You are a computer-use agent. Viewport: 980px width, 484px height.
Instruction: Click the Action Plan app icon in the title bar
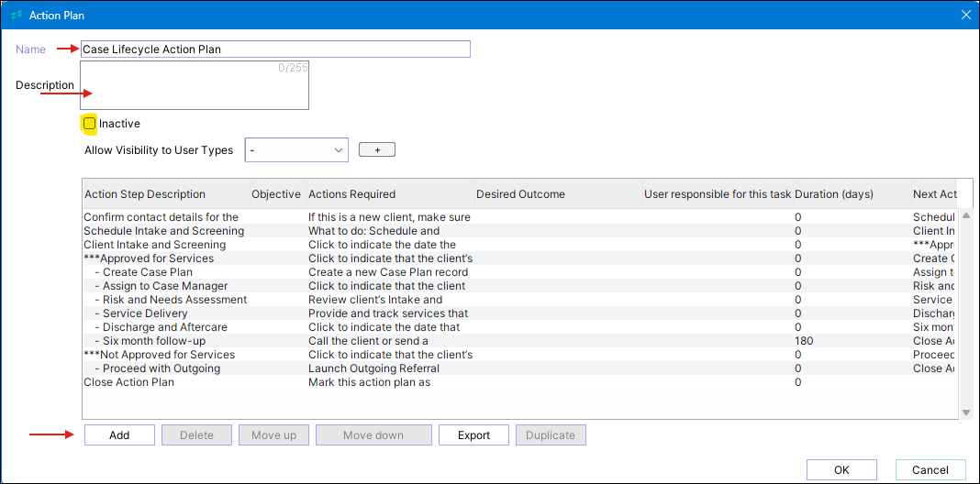[x=17, y=15]
